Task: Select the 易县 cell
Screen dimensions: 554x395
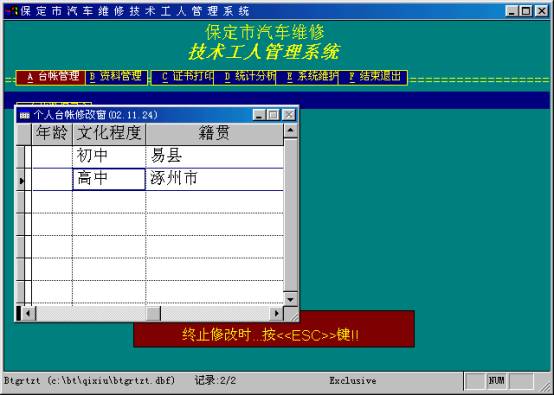Action: click(x=214, y=157)
